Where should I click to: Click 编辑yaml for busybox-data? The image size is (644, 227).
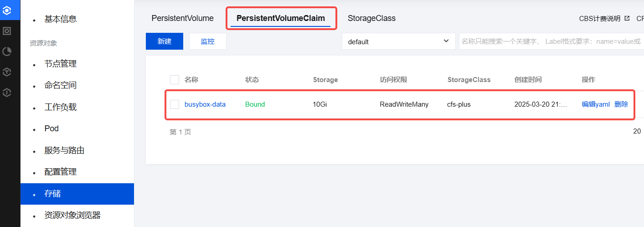point(596,104)
